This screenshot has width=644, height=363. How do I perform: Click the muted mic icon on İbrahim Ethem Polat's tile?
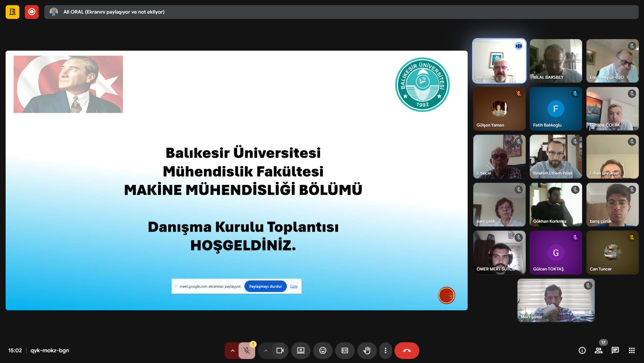575,141
